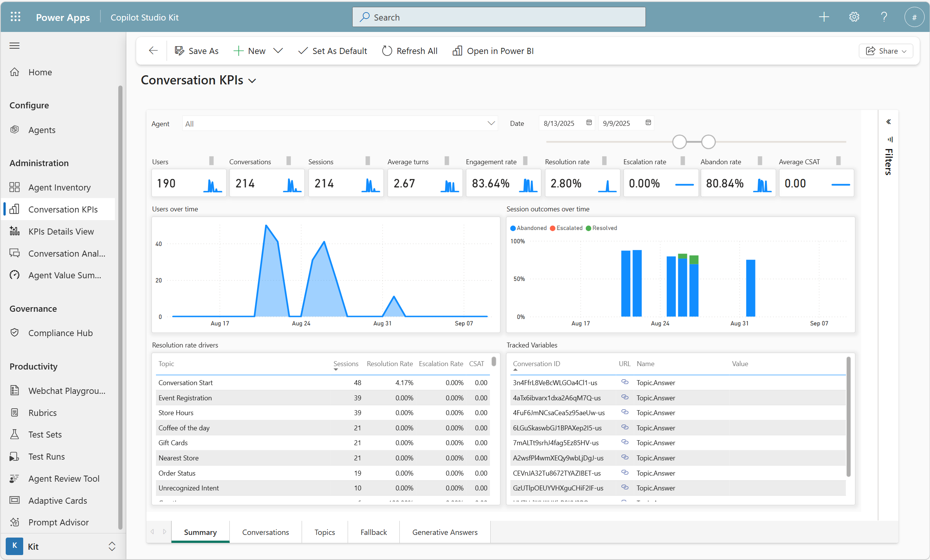Click Open in Power BI button
This screenshot has width=930, height=560.
493,51
